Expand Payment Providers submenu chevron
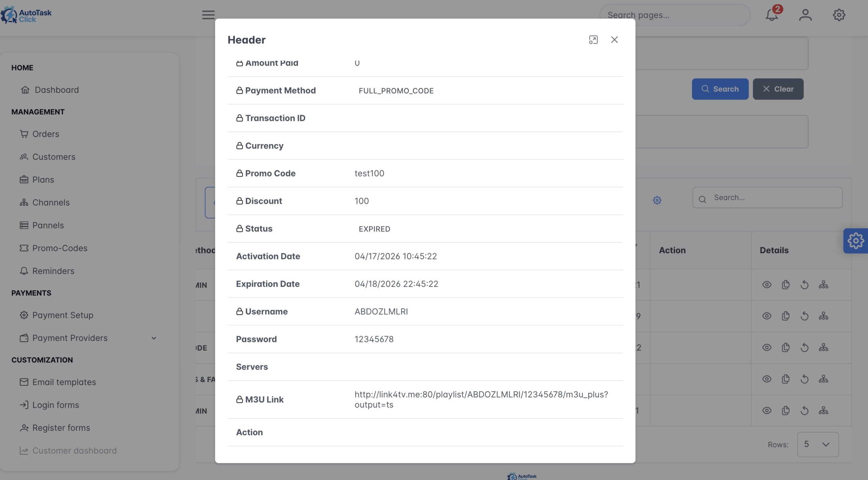The width and height of the screenshot is (868, 480). click(x=154, y=338)
